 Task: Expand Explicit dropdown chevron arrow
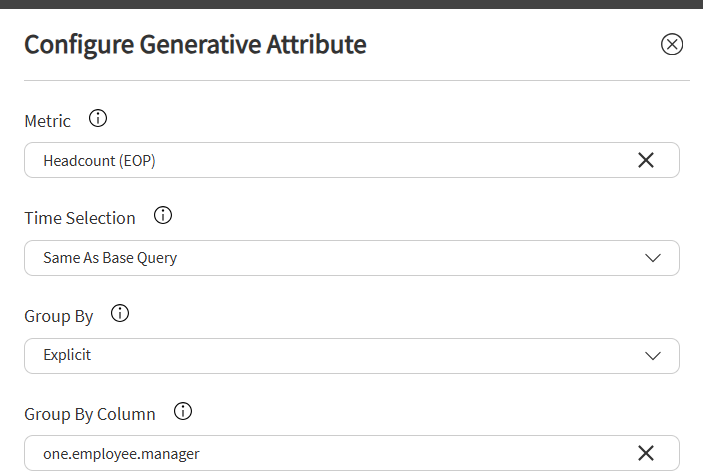pyautogui.click(x=652, y=356)
